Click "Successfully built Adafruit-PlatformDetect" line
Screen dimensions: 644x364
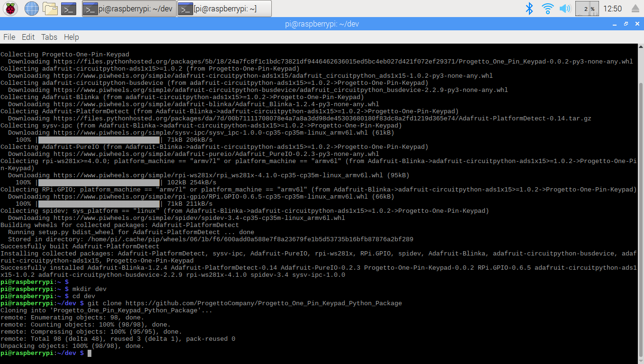tap(80, 246)
